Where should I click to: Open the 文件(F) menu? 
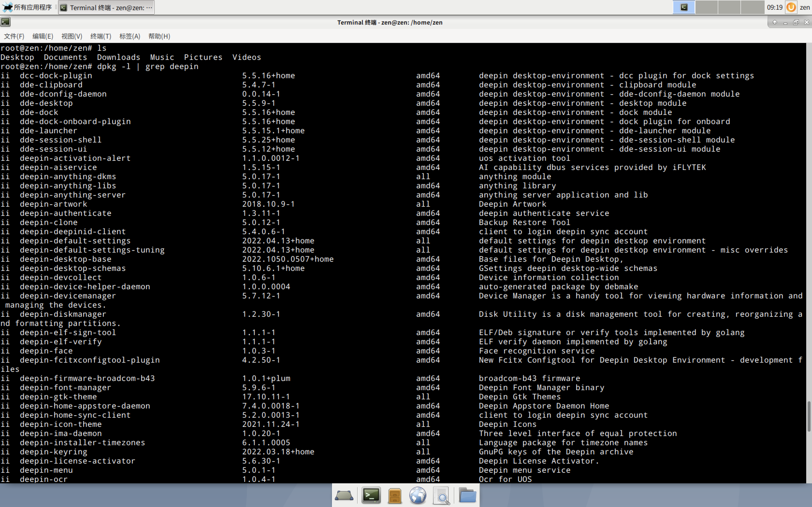coord(14,36)
